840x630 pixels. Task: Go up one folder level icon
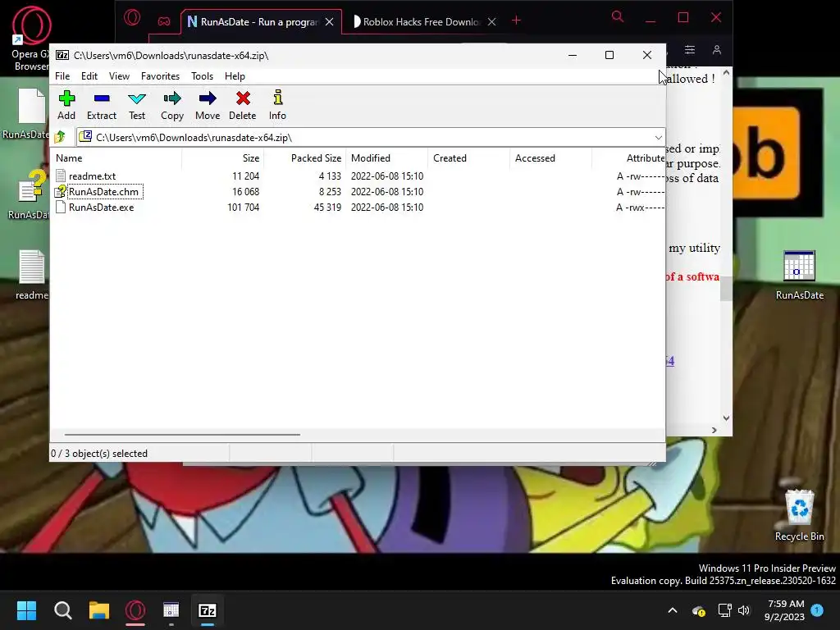pyautogui.click(x=60, y=137)
